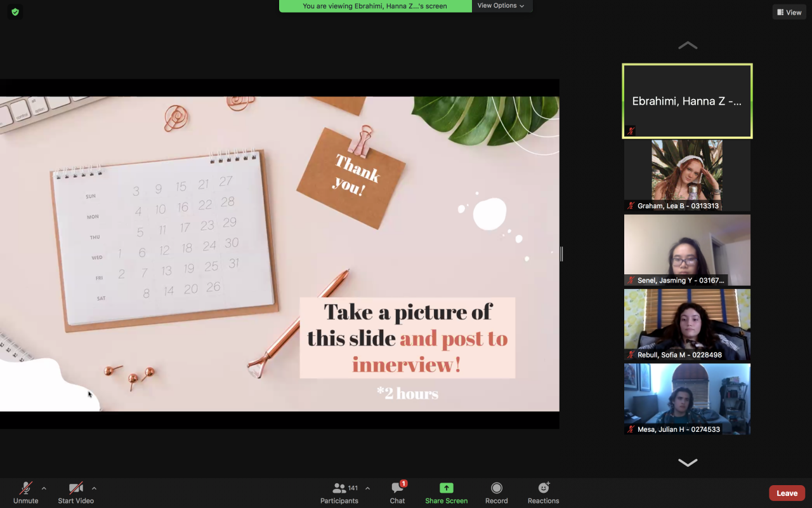Grab the divider handle beside the shared screen
812x508 pixels.
point(561,254)
